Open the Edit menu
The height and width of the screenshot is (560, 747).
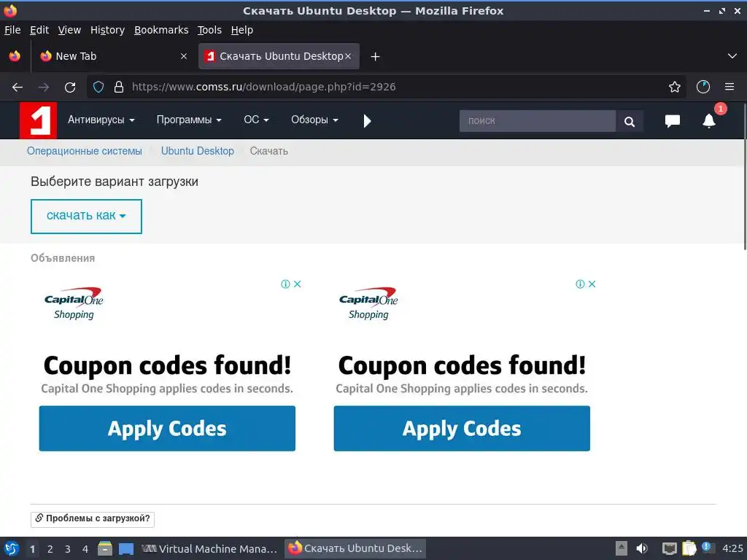point(39,30)
